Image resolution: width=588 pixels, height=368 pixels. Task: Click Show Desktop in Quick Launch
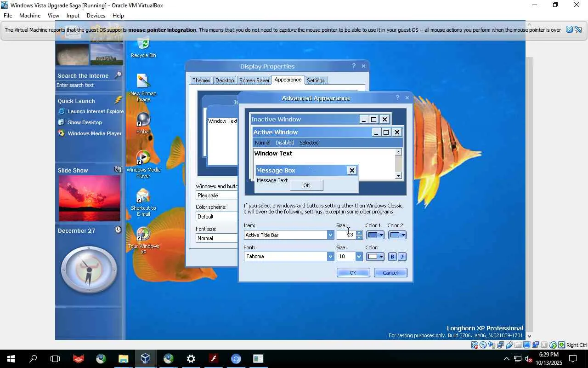point(80,122)
